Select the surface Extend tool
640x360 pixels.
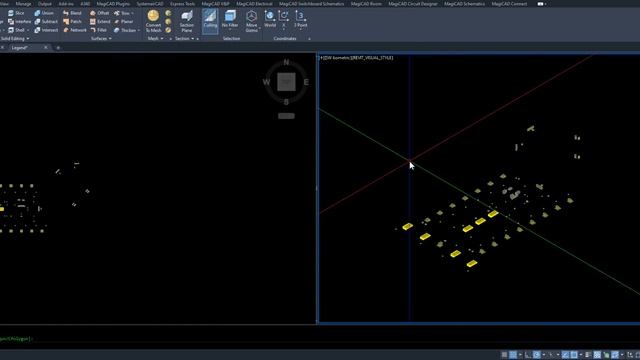click(x=100, y=22)
